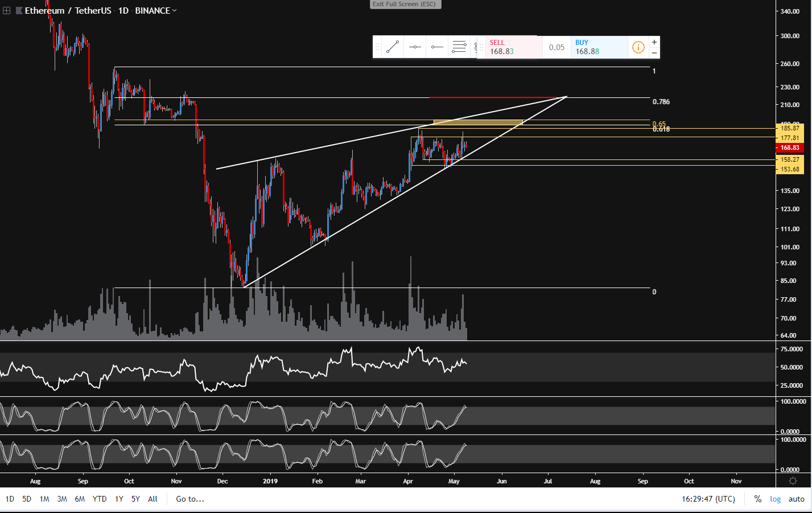Click the minus button in trading panel
Viewport: 812px width, 513px height.
pos(654,53)
